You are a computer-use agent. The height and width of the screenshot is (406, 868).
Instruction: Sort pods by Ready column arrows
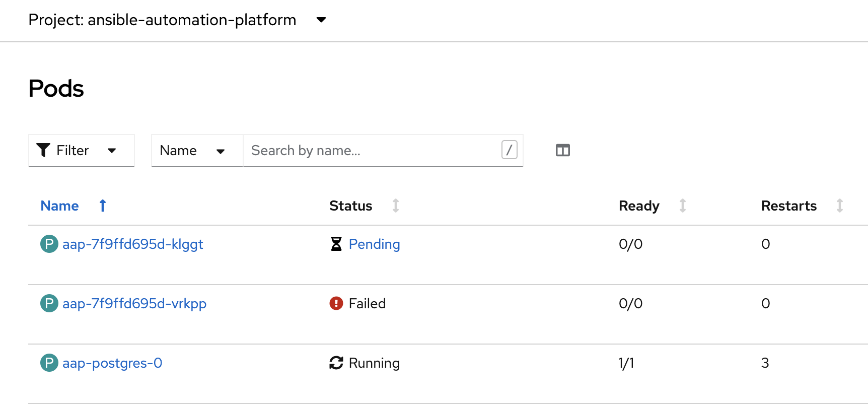click(x=682, y=206)
